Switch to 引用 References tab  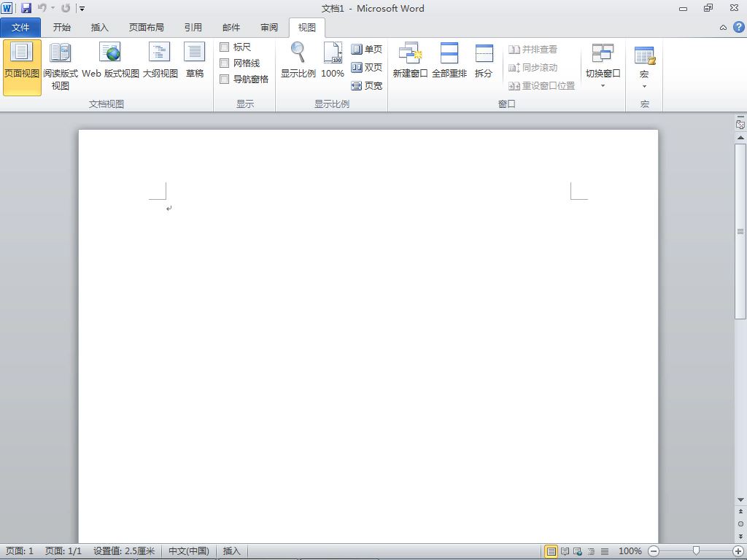pyautogui.click(x=193, y=27)
